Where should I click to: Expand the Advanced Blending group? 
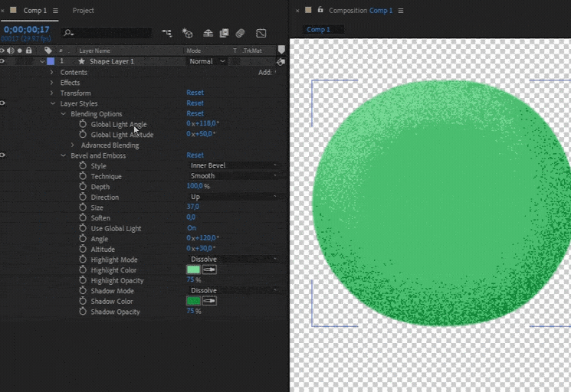pos(73,145)
